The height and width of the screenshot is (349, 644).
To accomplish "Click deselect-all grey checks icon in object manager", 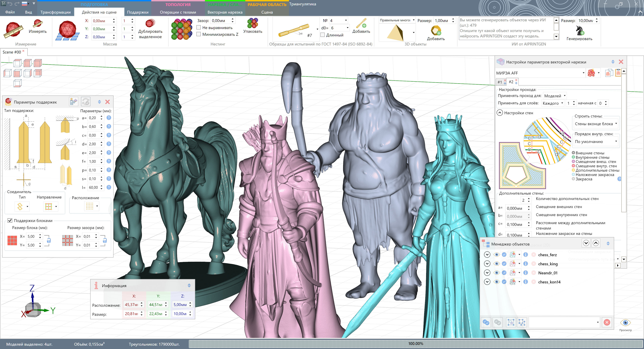I will point(497,322).
